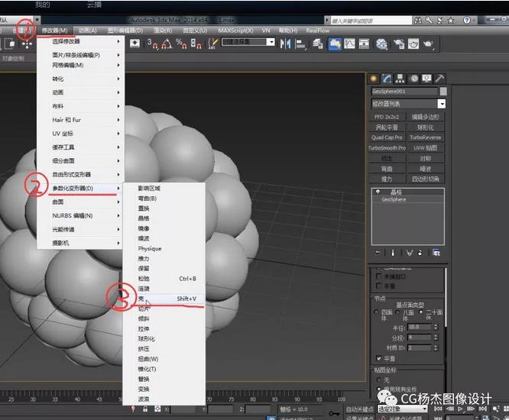This screenshot has width=509, height=420.
Task: Open the Schematic View icon
Action: point(364,44)
